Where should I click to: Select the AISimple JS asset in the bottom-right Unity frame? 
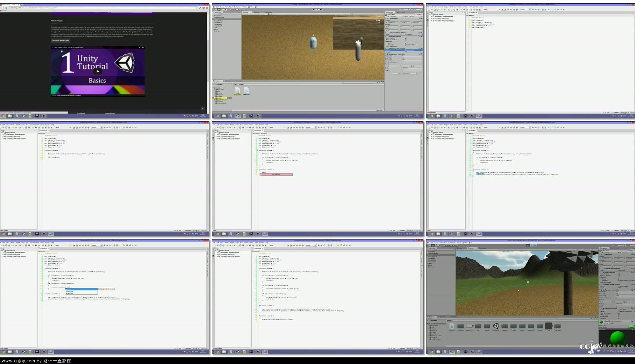451,326
